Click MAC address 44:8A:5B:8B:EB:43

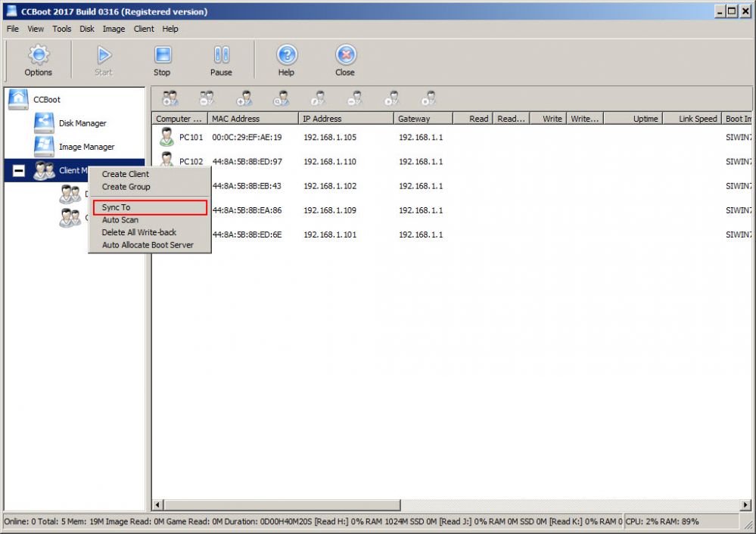[x=247, y=186]
